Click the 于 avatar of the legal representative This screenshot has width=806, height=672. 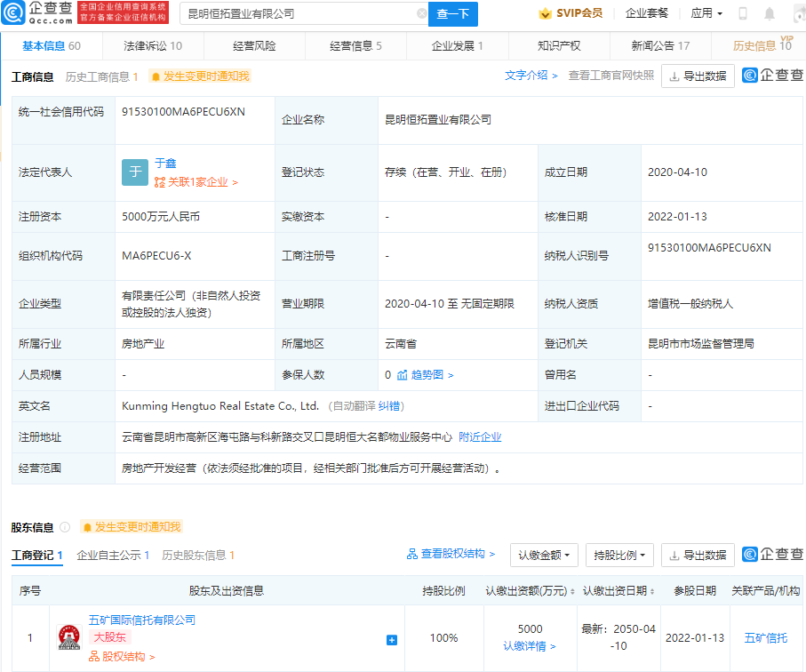point(135,172)
